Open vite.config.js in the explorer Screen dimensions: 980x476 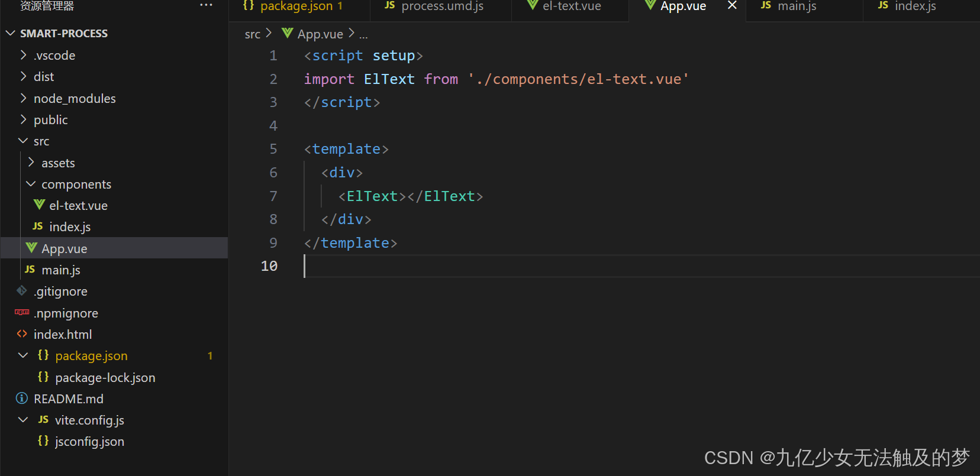[89, 420]
